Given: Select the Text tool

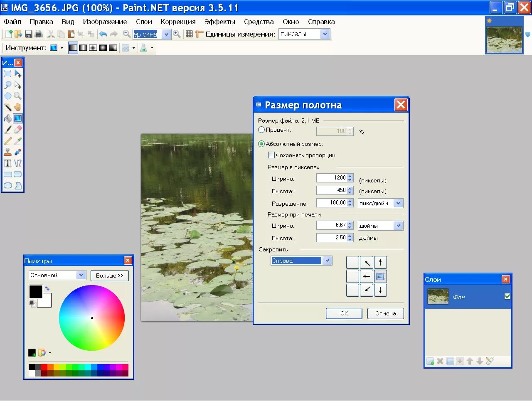Looking at the screenshot, I should click(7, 163).
